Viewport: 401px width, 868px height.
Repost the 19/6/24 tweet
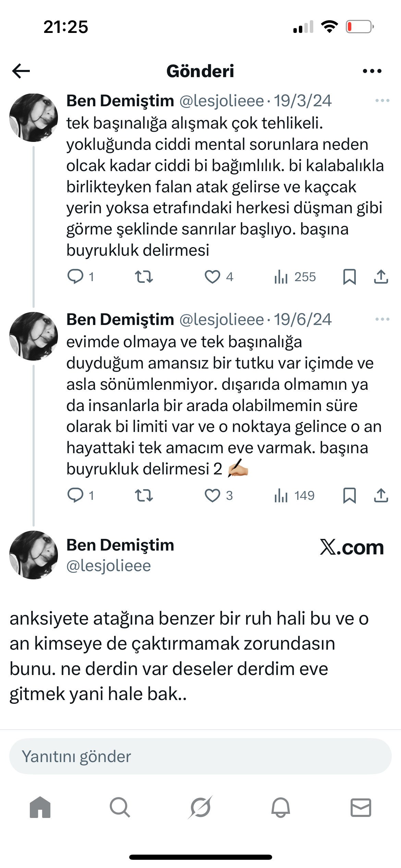click(144, 495)
